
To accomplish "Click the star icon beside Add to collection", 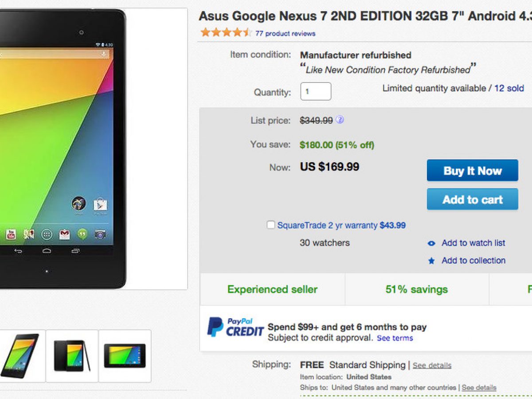I will [431, 261].
